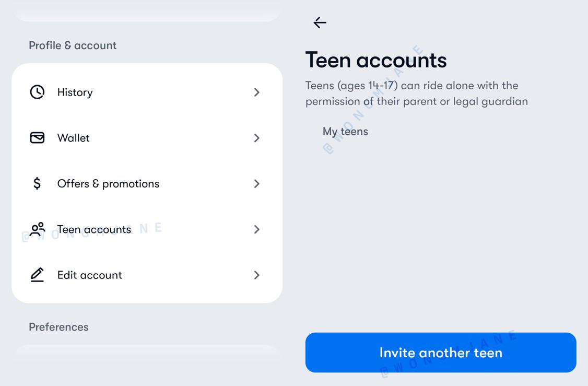588x386 pixels.
Task: Go back using the left arrow
Action: pos(320,22)
